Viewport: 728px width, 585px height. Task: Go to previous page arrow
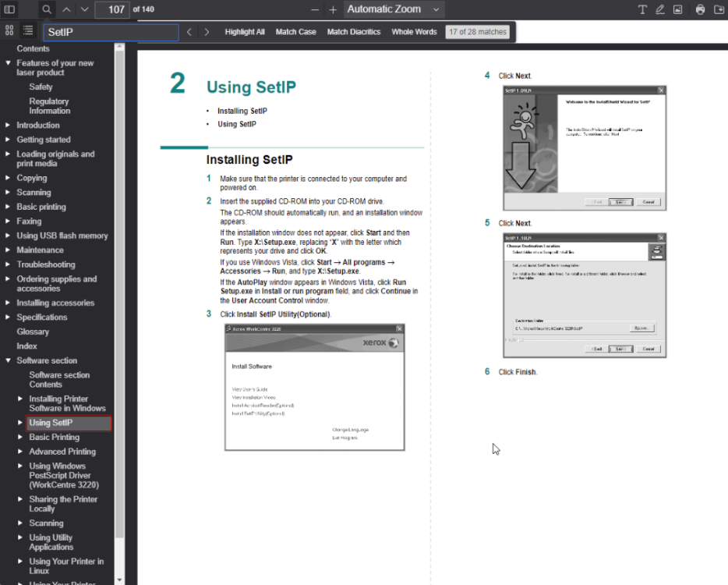pos(66,9)
